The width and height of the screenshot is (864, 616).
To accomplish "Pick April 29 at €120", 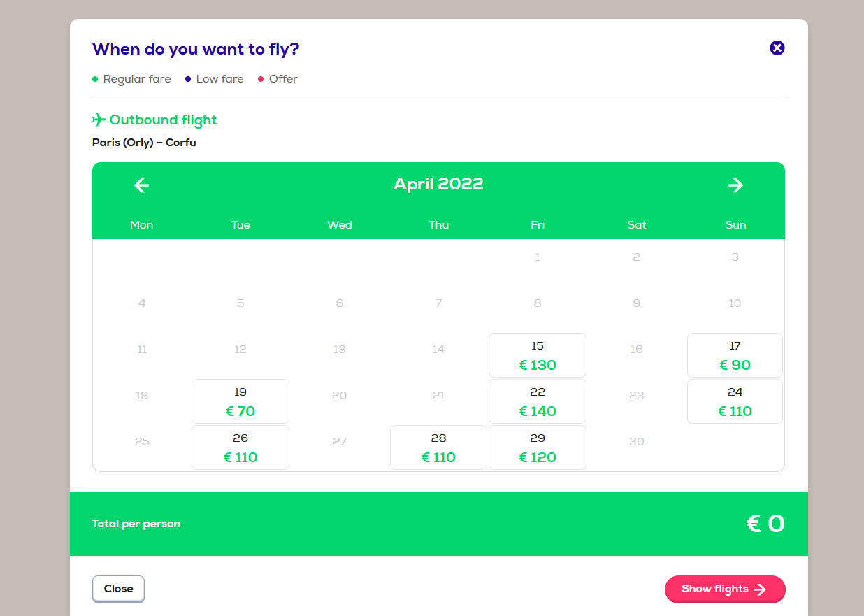I will tap(538, 447).
